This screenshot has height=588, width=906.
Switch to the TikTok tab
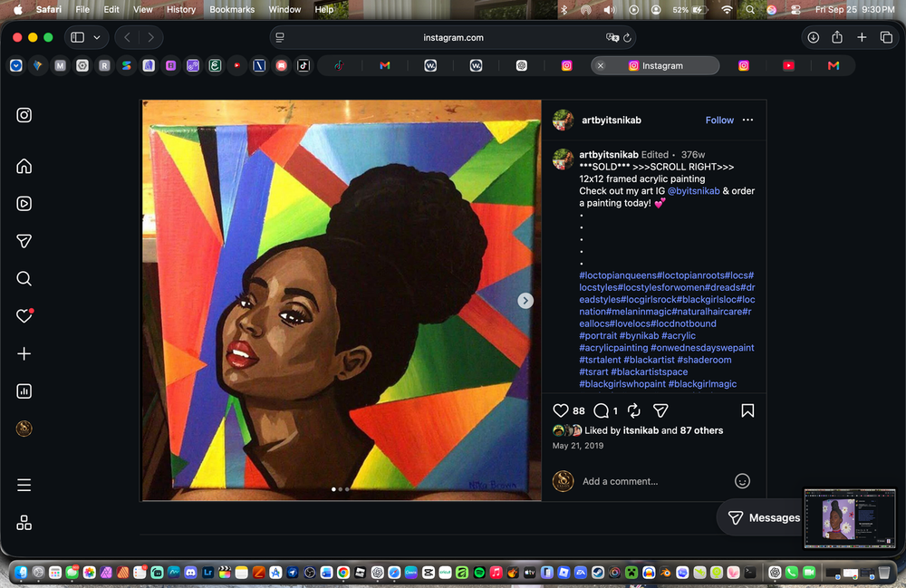pyautogui.click(x=339, y=66)
